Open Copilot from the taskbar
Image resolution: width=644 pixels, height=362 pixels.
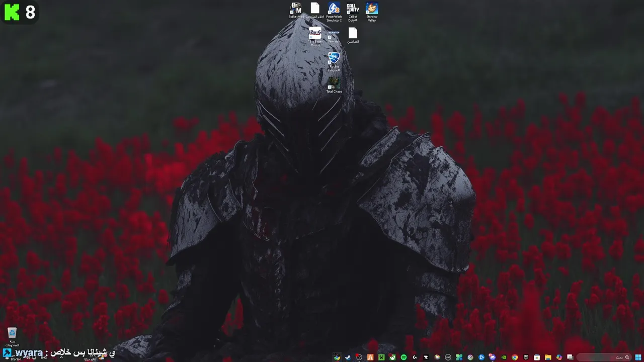point(559,357)
